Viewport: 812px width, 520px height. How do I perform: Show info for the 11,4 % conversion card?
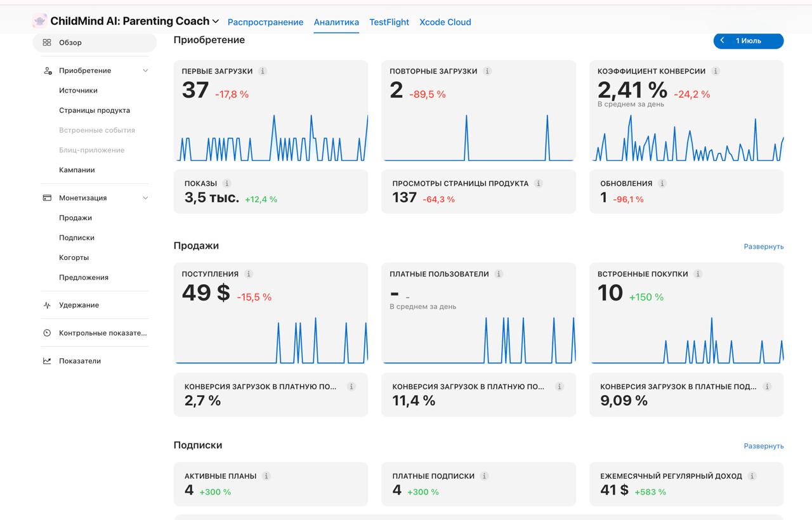560,386
